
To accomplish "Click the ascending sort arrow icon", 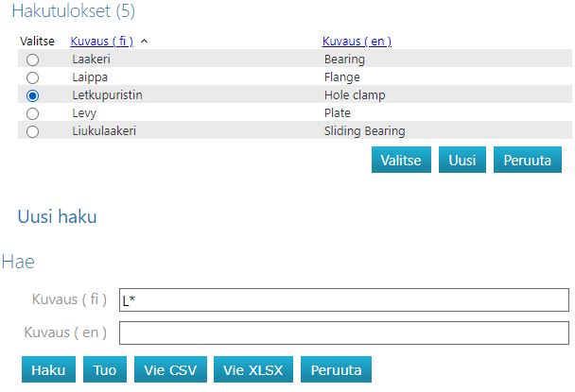I will pos(144,42).
